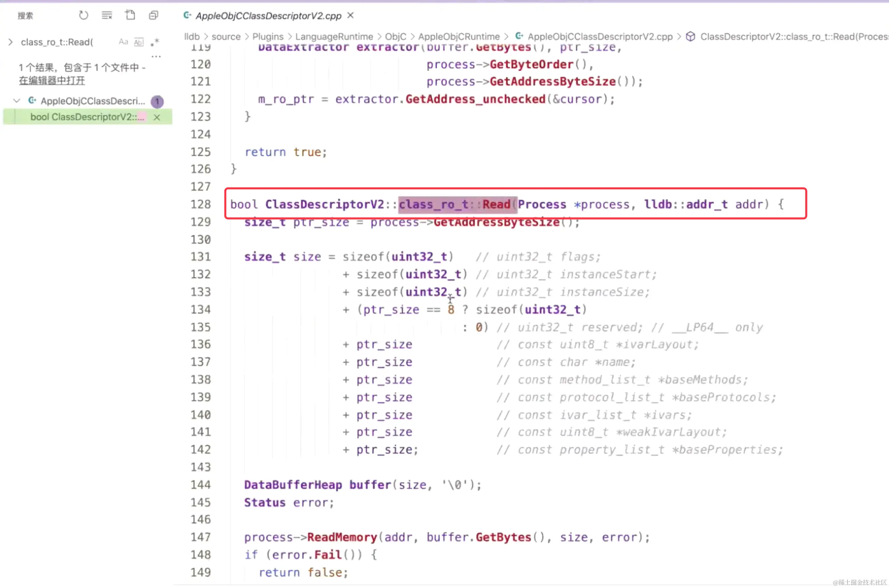The width and height of the screenshot is (889, 588).
Task: Toggle Match Whole Word option
Action: (x=139, y=42)
